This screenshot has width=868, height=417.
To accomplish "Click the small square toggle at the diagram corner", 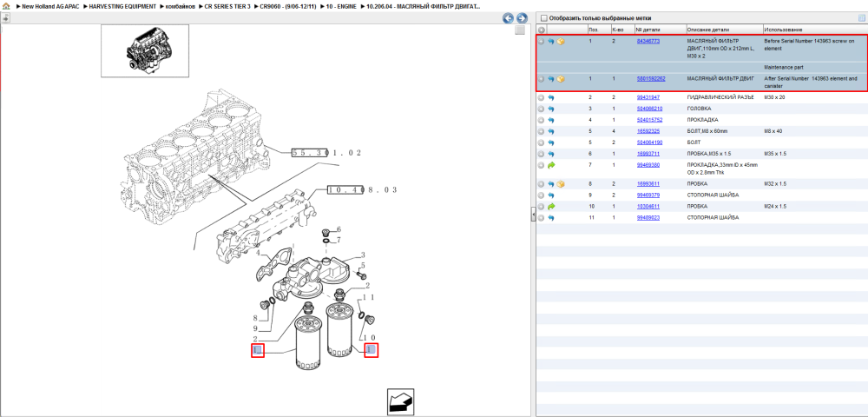I will tap(519, 30).
